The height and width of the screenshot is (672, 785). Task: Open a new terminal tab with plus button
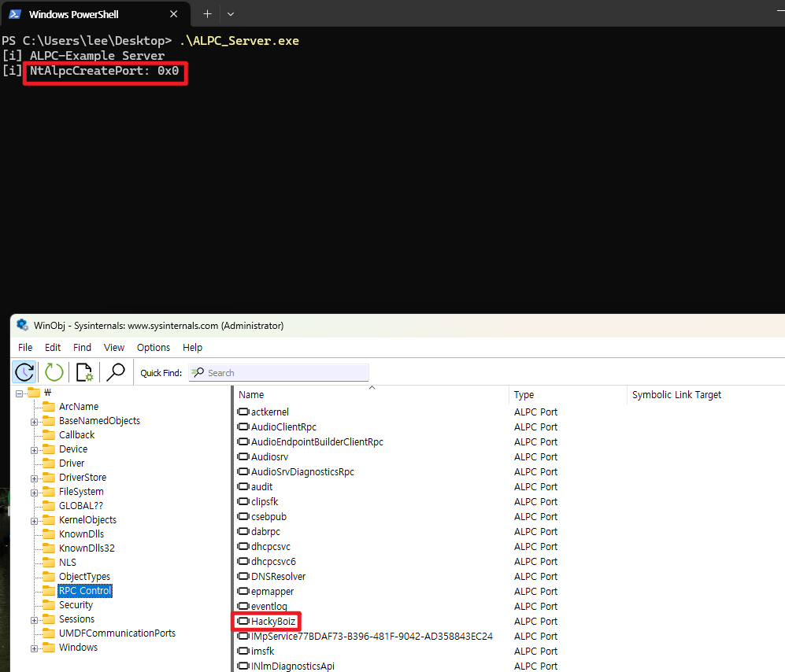pos(207,13)
